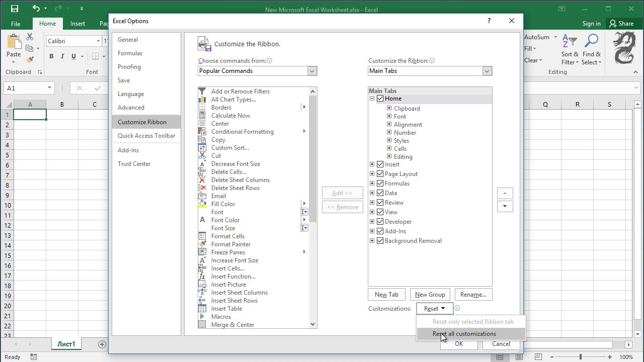The width and height of the screenshot is (644, 362).
Task: Click the dialog Cancel button
Action: (501, 344)
